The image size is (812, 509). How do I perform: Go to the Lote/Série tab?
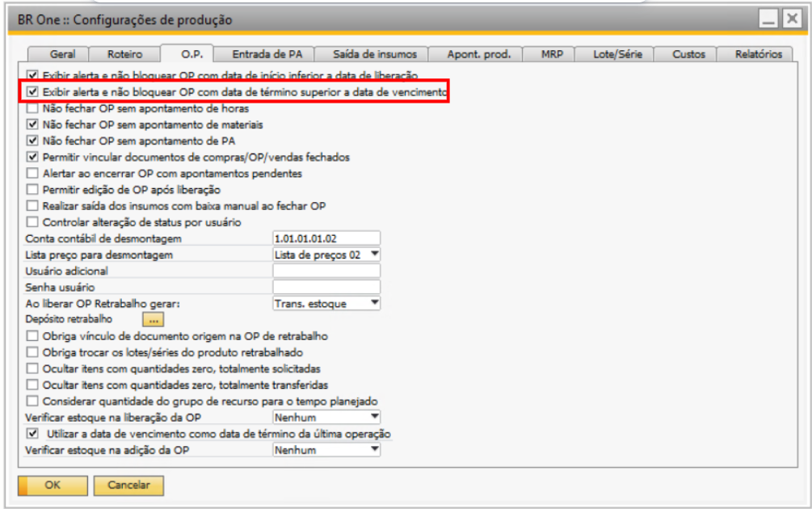click(619, 54)
